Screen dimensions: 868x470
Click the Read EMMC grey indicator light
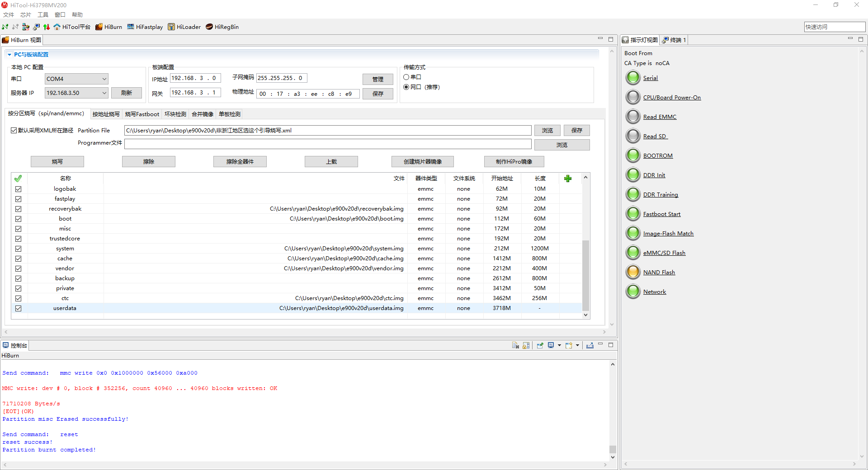633,117
